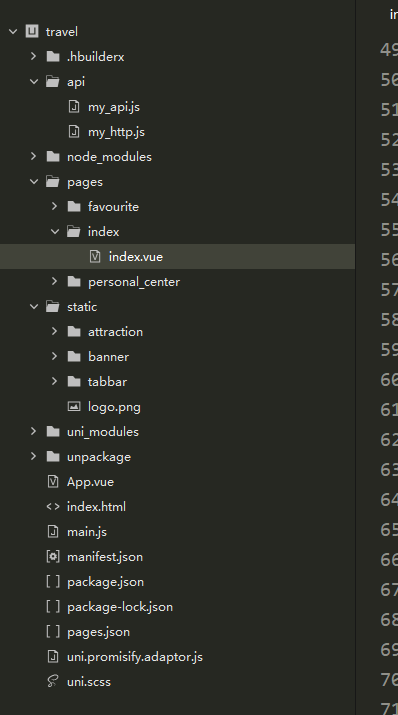Open the manifest.json file name
This screenshot has width=398, height=715.
[105, 557]
